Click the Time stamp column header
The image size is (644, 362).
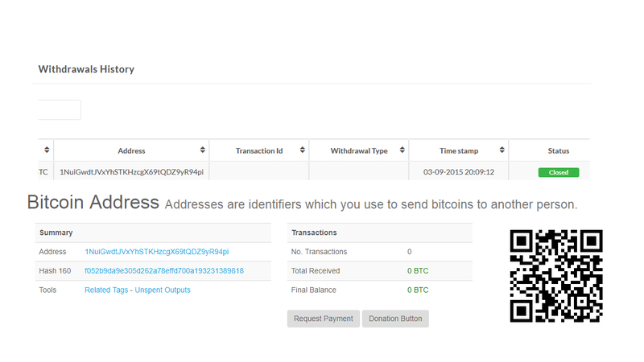[x=459, y=150]
